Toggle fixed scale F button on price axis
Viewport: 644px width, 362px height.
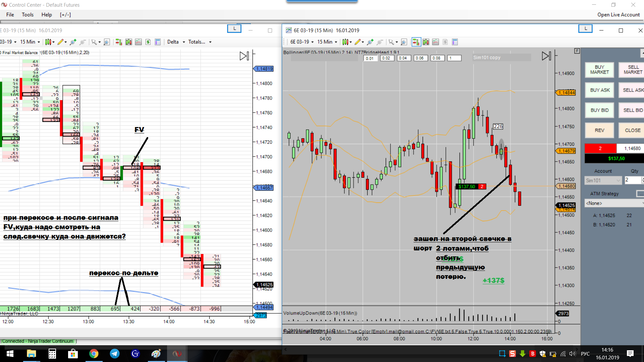(577, 51)
